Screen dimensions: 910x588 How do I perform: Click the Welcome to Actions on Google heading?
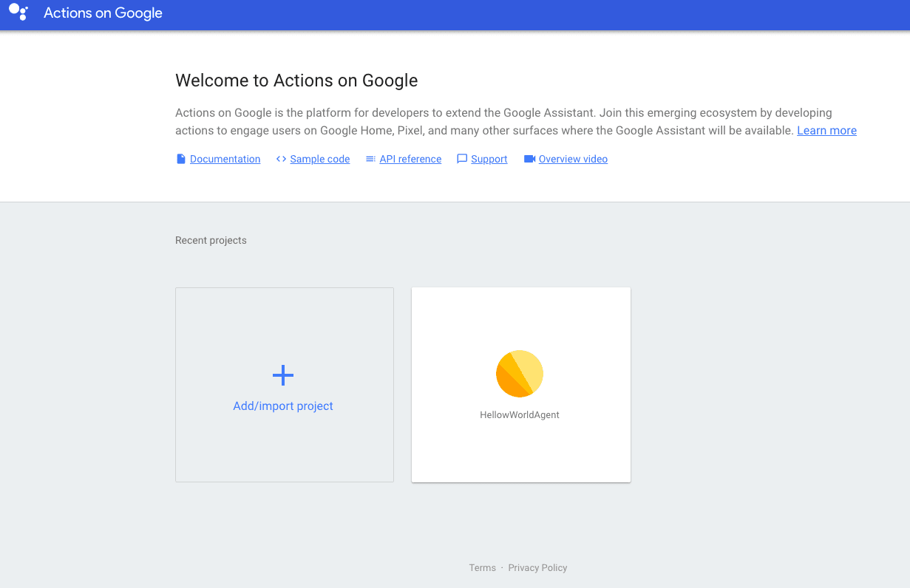point(296,81)
